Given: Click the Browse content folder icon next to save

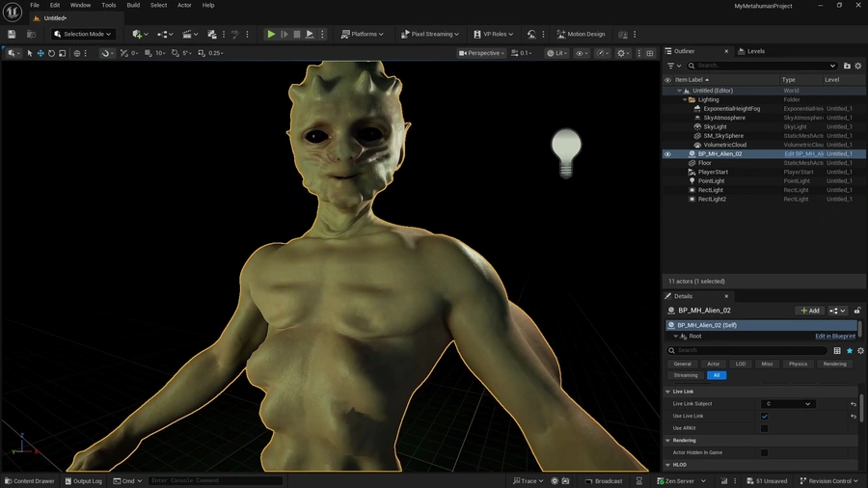Looking at the screenshot, I should [x=32, y=35].
